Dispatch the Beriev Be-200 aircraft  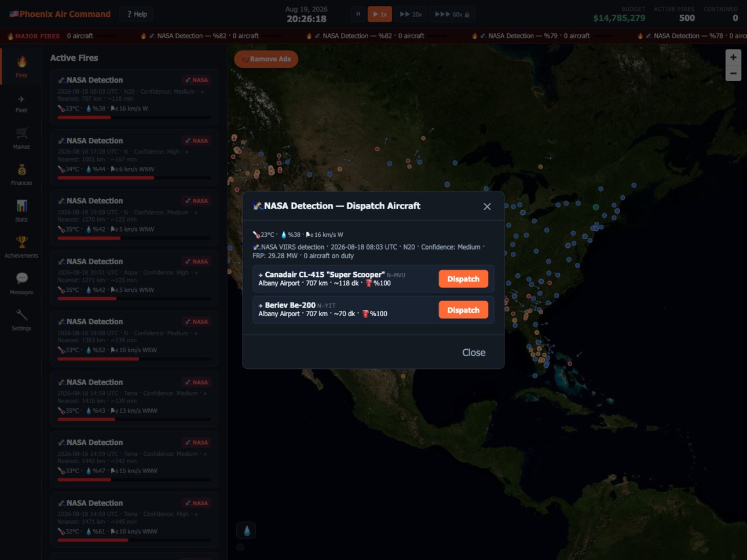[463, 310]
